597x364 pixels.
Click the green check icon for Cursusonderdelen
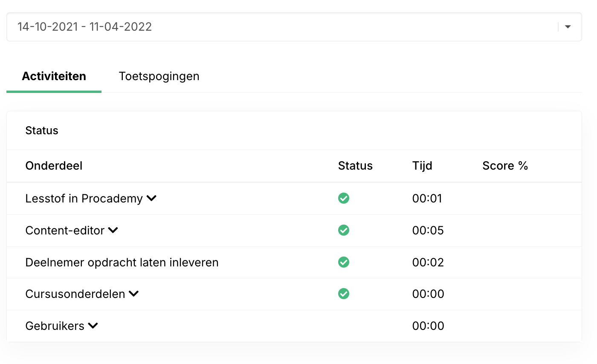(344, 294)
